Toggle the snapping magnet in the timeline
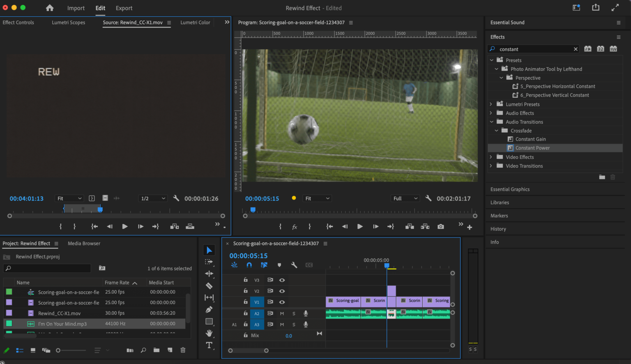The image size is (631, 364). tap(249, 265)
